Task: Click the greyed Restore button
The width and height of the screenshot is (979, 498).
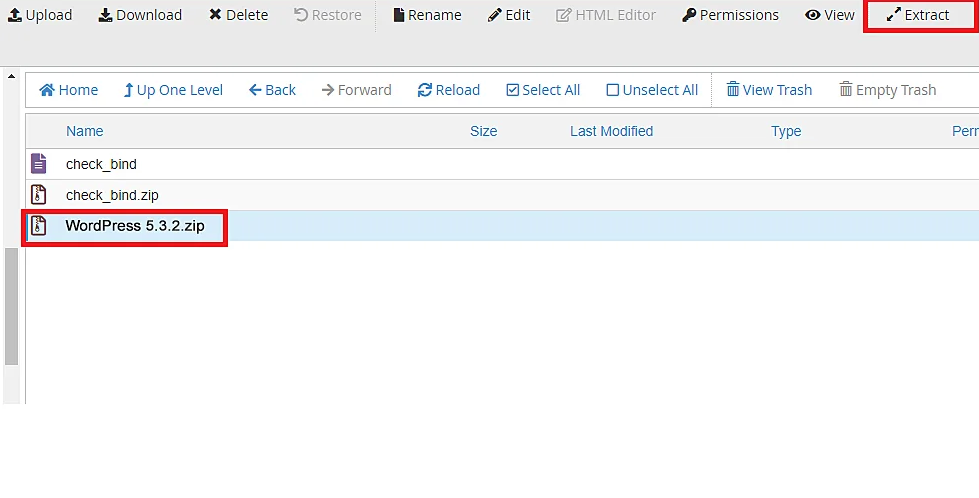Action: (x=328, y=15)
